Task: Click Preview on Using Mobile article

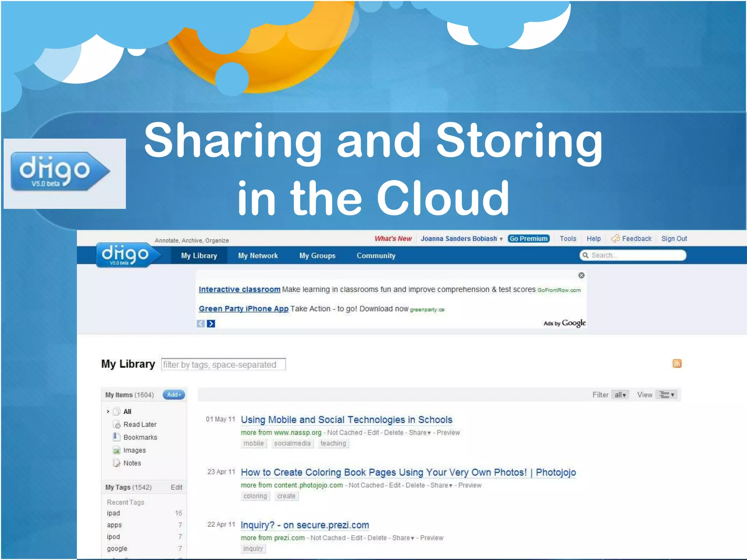Action: tap(448, 432)
